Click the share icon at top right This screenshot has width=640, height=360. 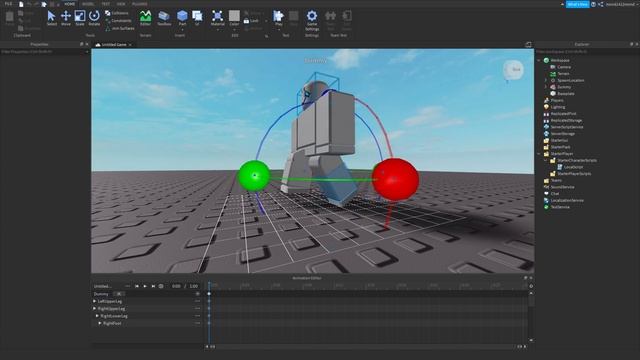(x=601, y=4)
